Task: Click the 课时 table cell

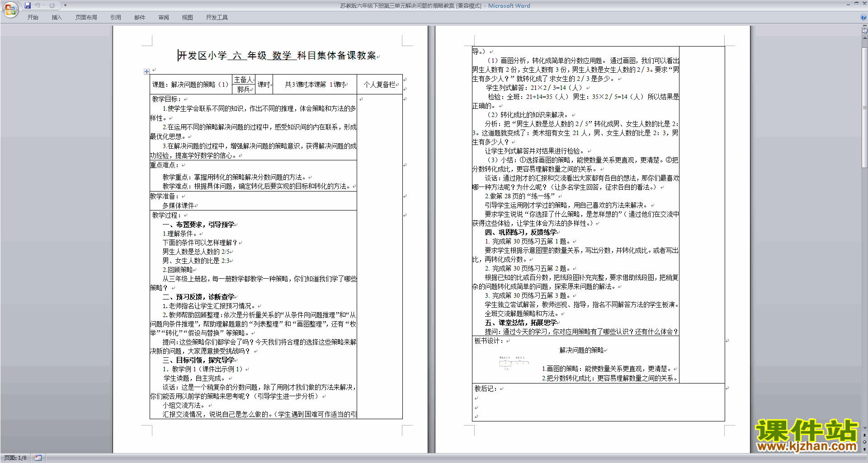Action: [x=264, y=84]
